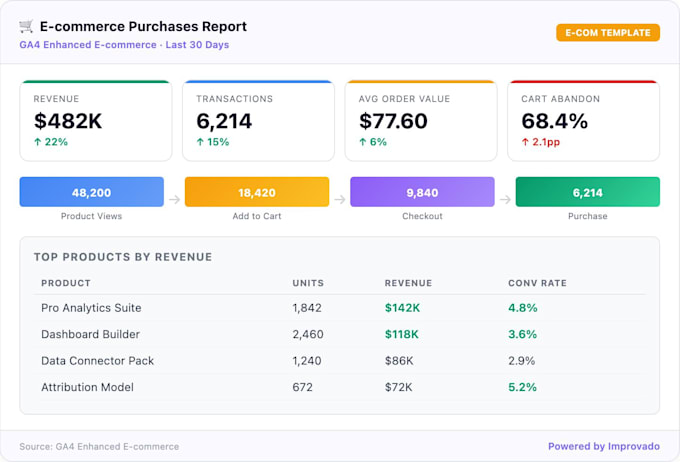Click the 5.2% conversion rate cell
The width and height of the screenshot is (680, 462).
tap(523, 387)
